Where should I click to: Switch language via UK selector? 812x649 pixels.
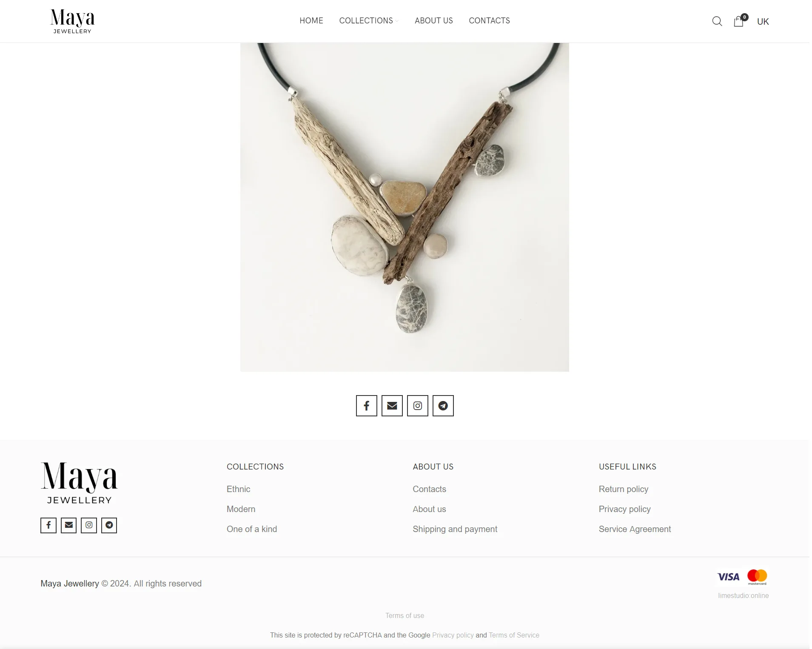tap(763, 22)
